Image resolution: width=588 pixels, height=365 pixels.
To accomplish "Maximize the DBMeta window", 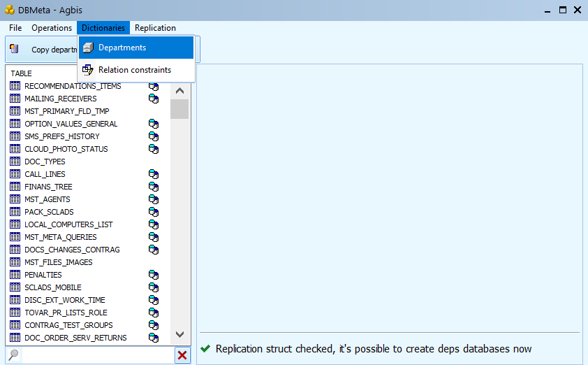I will tap(563, 10).
